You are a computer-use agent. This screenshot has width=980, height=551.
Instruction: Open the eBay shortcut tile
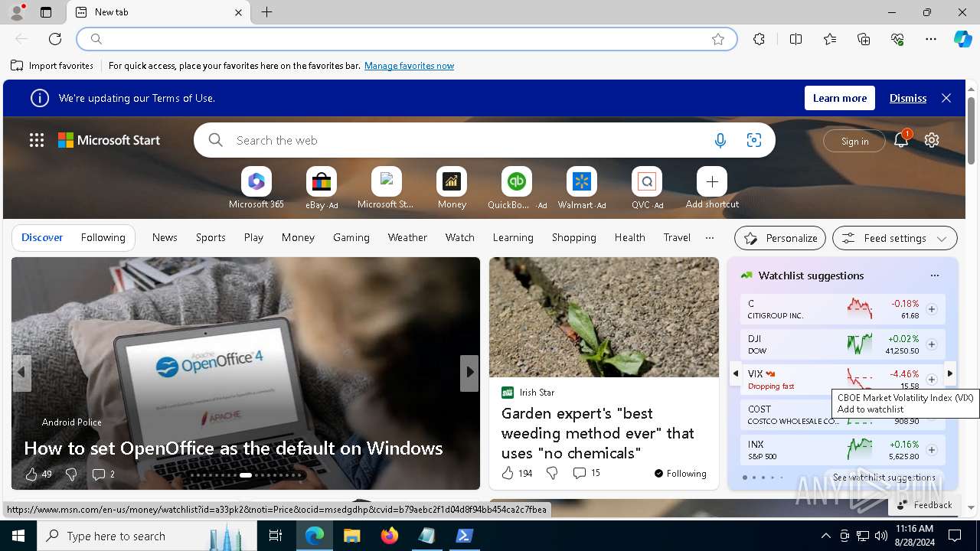point(322,188)
